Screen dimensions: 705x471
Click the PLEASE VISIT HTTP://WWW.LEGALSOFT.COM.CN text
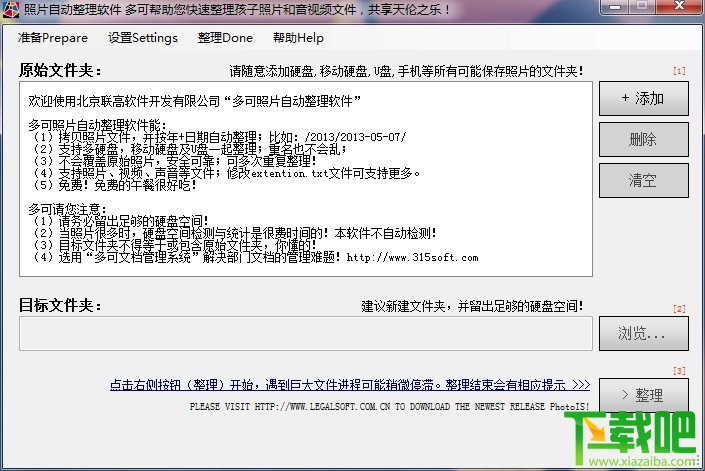(389, 406)
